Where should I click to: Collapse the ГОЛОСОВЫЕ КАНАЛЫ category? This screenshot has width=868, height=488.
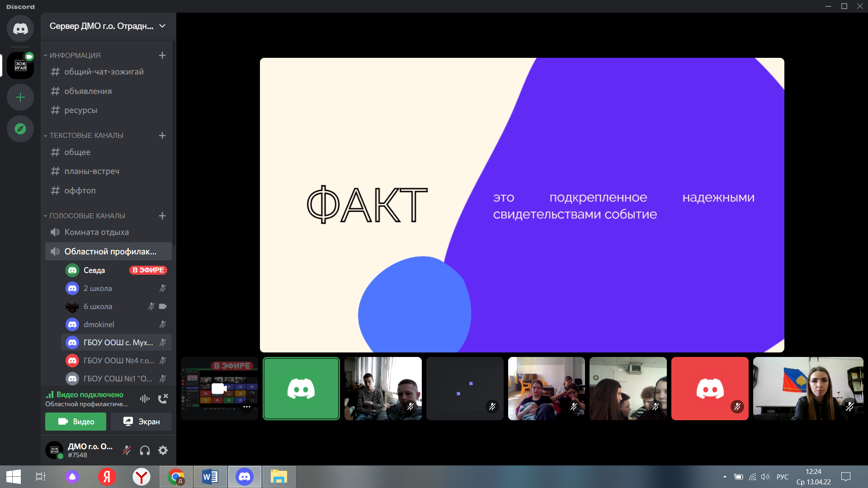(x=87, y=216)
